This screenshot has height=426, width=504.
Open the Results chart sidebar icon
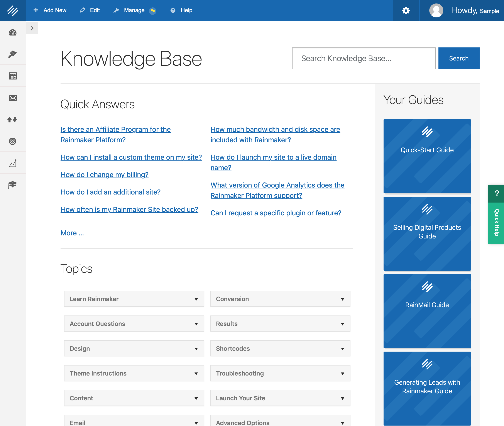(13, 163)
